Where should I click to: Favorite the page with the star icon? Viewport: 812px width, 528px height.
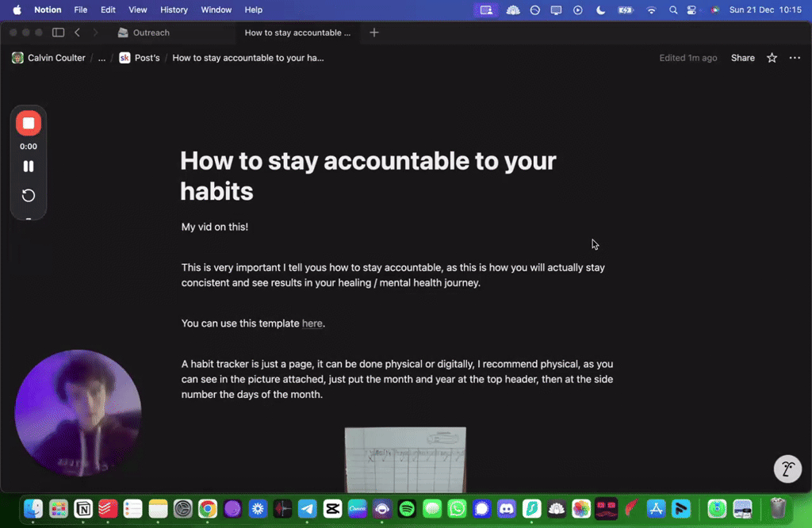click(771, 57)
